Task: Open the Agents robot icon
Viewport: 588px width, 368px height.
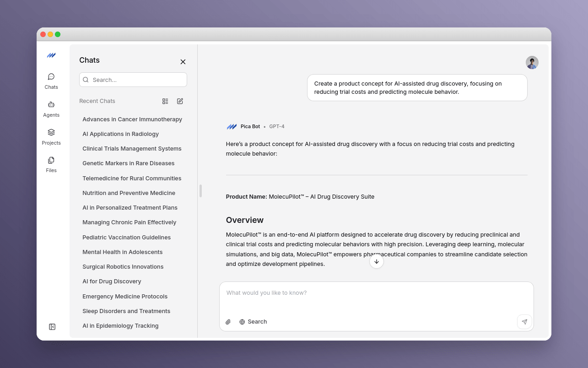Action: [x=51, y=104]
